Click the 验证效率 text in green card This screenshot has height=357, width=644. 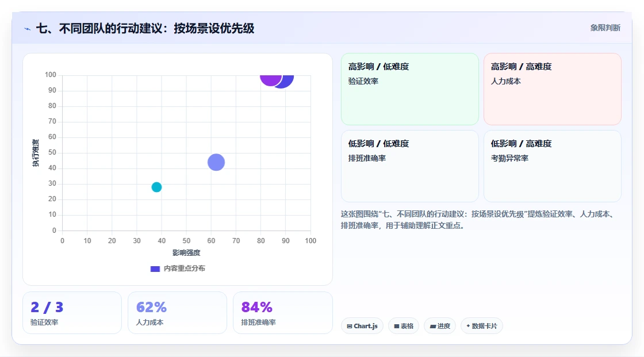tap(363, 81)
